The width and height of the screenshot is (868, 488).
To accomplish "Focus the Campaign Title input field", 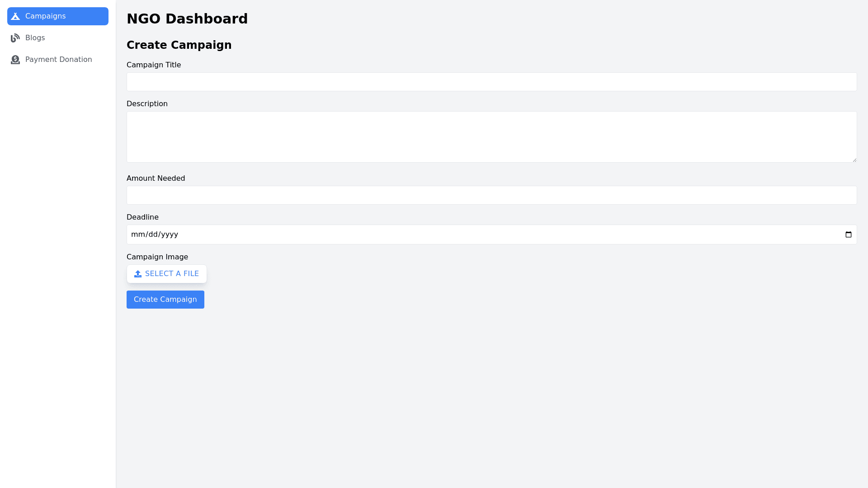I will click(x=491, y=82).
